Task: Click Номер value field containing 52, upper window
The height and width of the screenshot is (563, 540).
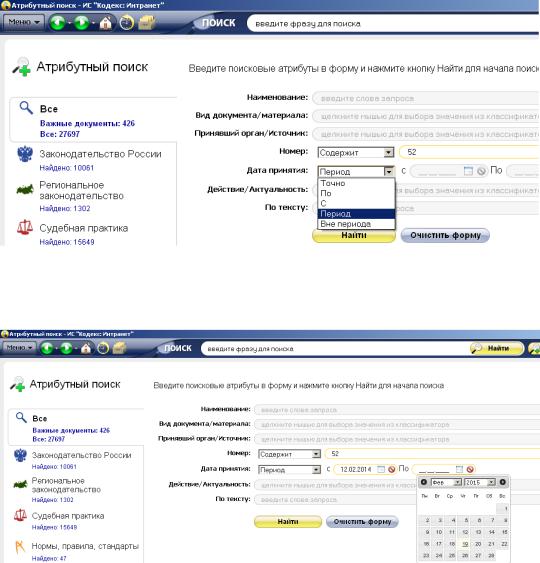Action: (x=469, y=152)
